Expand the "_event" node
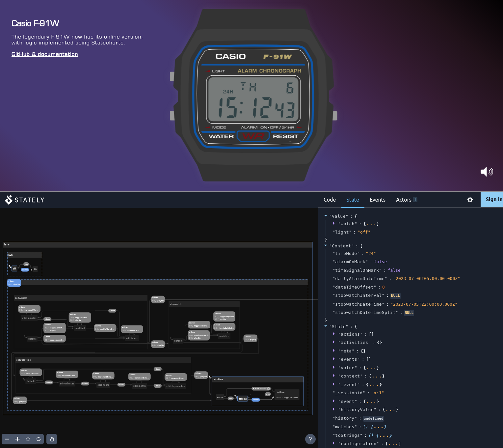The width and height of the screenshot is (503, 448). click(334, 384)
